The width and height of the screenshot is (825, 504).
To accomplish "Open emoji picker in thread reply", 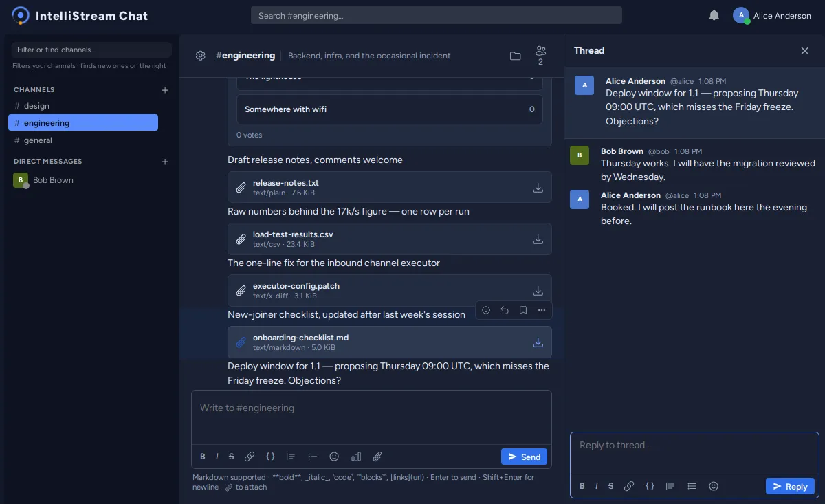I will (714, 486).
